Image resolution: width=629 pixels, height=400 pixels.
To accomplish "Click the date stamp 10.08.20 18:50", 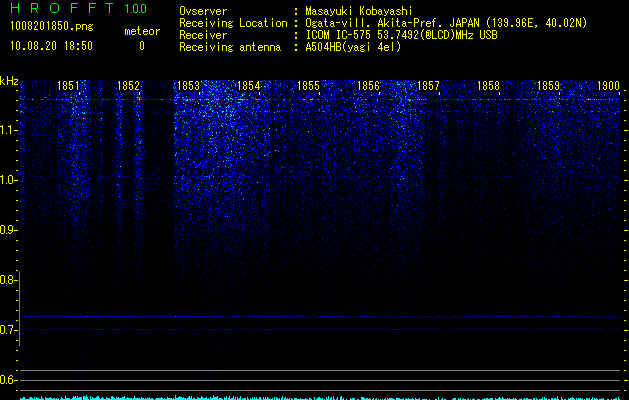I will (51, 46).
